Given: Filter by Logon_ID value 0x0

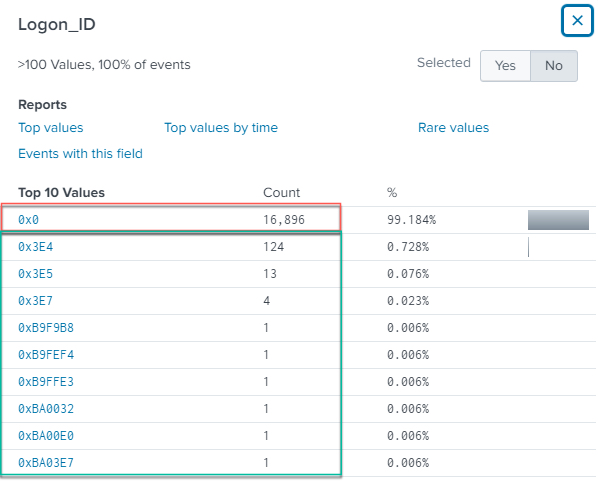Looking at the screenshot, I should pyautogui.click(x=29, y=220).
